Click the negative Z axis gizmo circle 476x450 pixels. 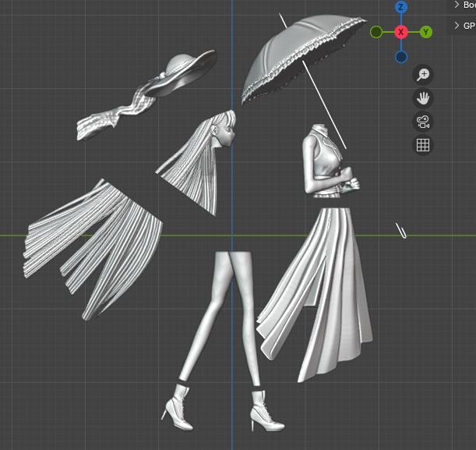[401, 57]
